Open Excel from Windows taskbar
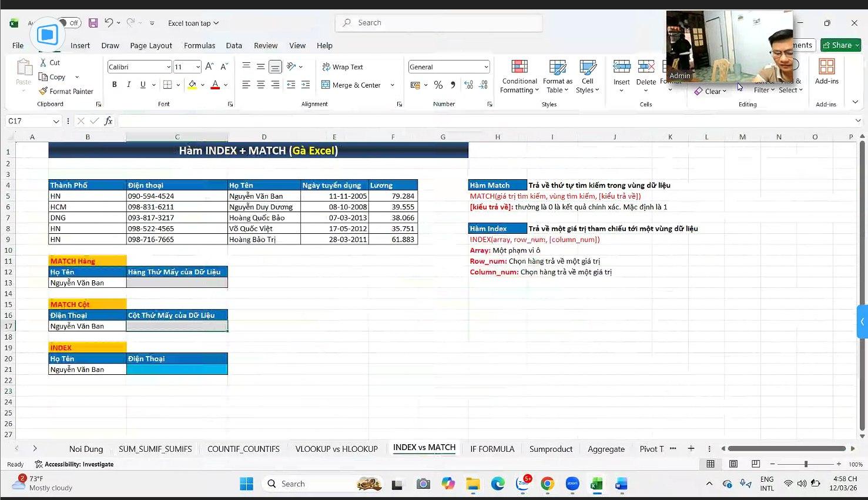 (596, 484)
